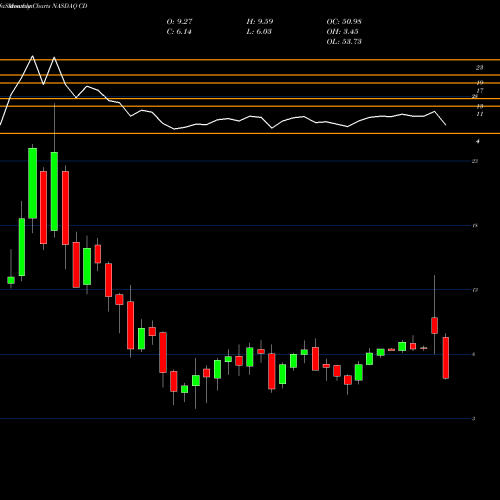500x500 pixels.
Task: Click the indicator axis label "17"
Action: [x=480, y=91]
